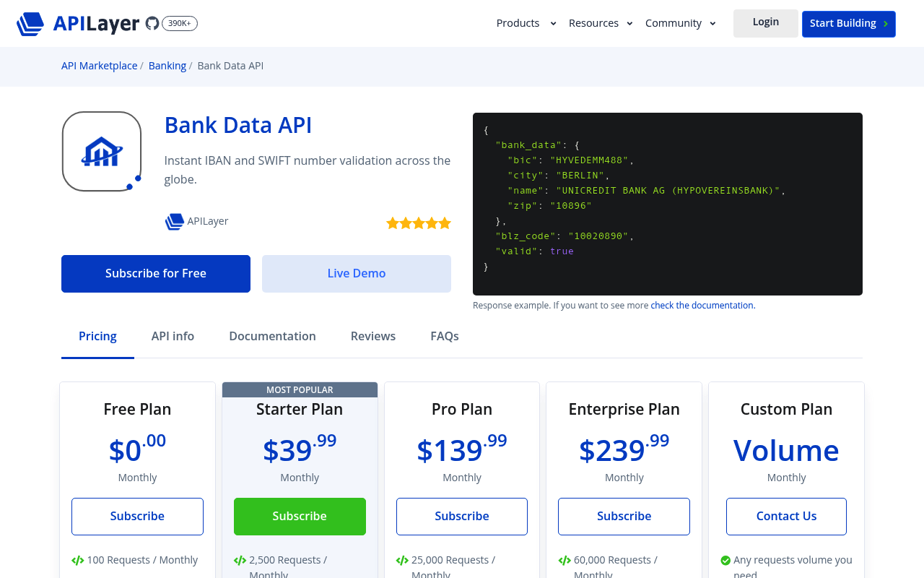Click the APILayer provider name

[208, 221]
